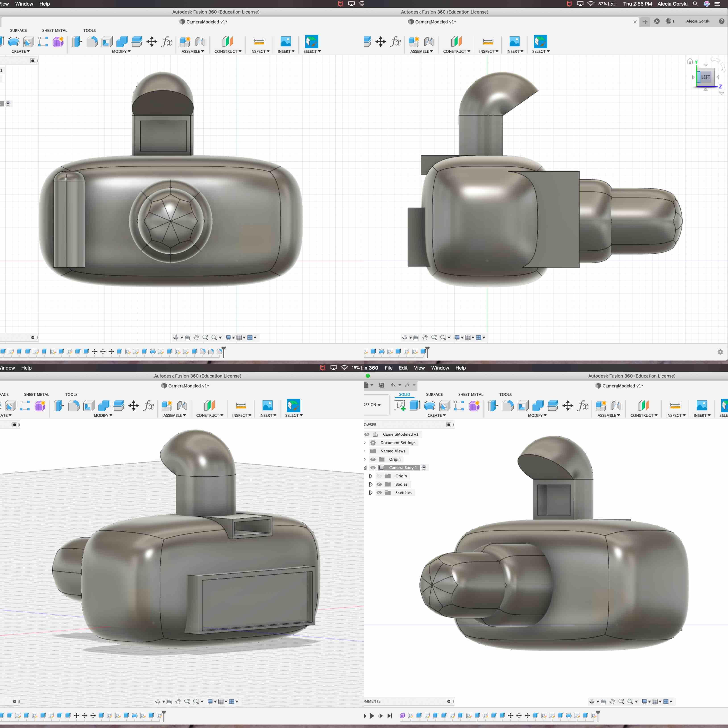This screenshot has width=728, height=728.
Task: Toggle visibility eye of Camera Body:1
Action: point(373,467)
